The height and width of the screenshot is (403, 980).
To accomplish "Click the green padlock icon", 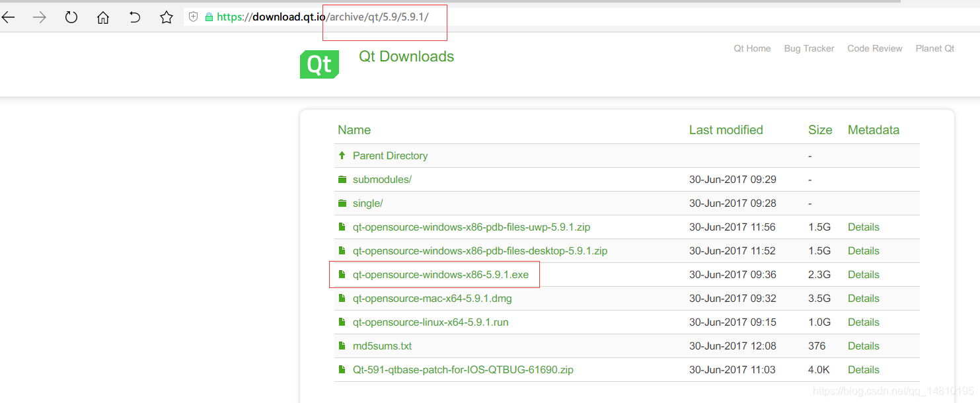I will [x=209, y=17].
